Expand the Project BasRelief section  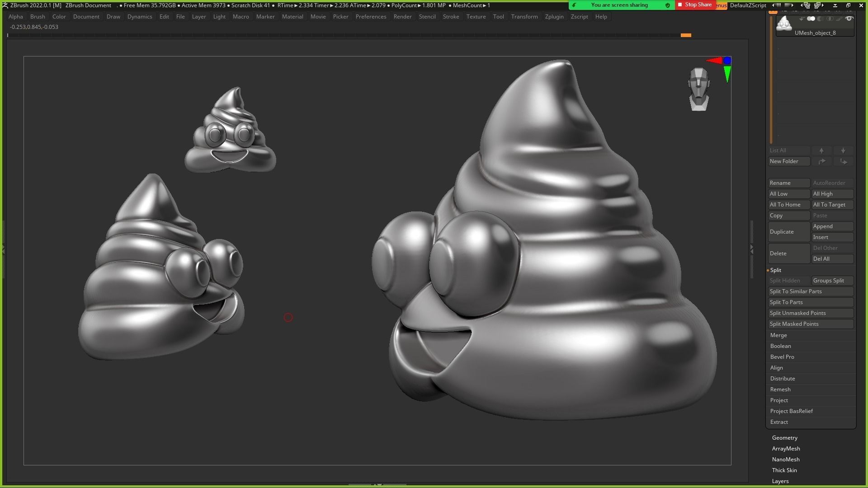click(791, 411)
